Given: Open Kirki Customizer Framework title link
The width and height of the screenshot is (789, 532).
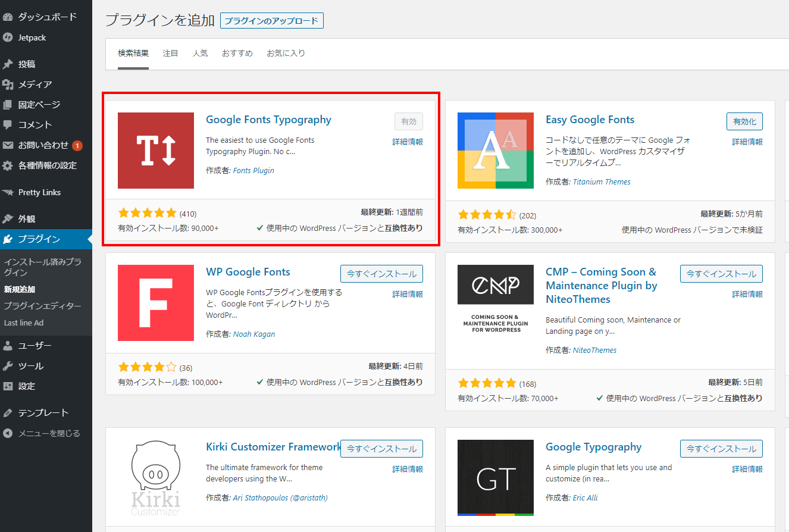Looking at the screenshot, I should click(x=273, y=447).
